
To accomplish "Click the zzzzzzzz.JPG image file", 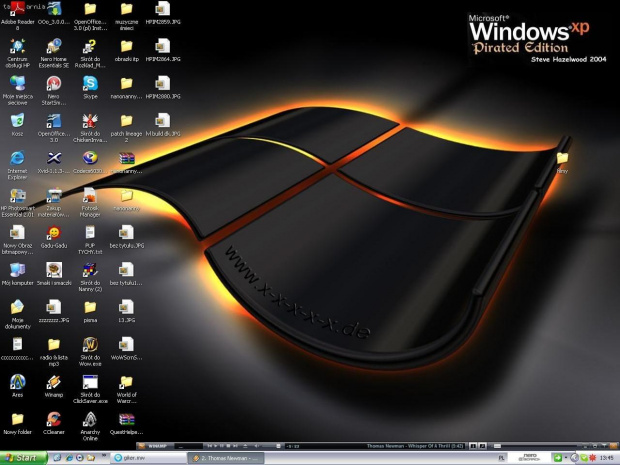I will (54, 311).
